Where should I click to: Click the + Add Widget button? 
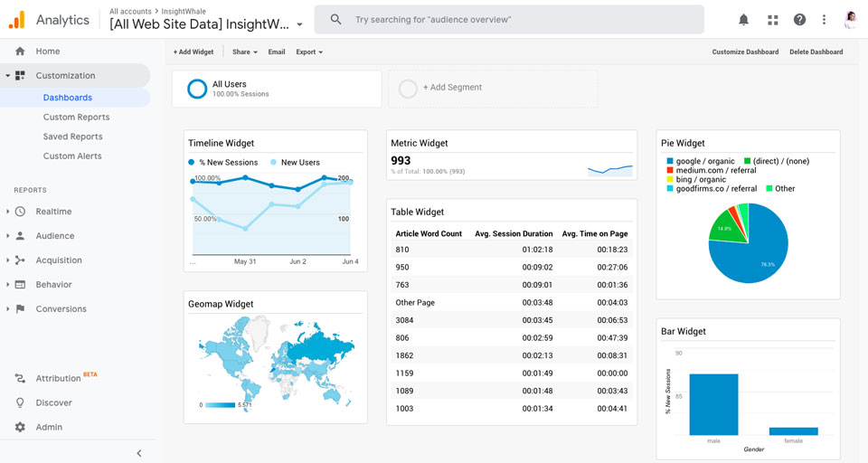pyautogui.click(x=193, y=52)
